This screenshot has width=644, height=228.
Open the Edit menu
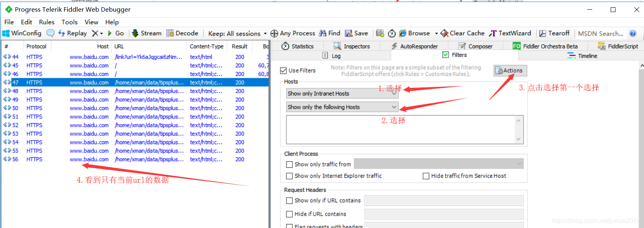click(27, 22)
